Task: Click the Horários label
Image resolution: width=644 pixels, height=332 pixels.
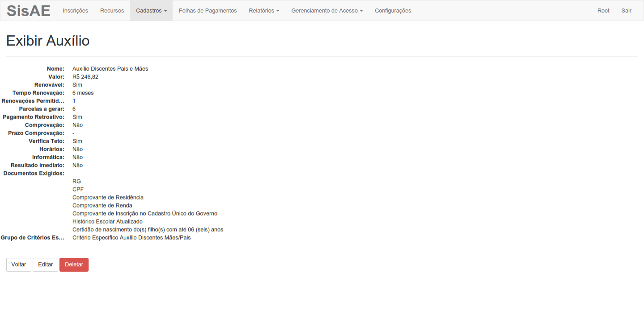Action: pyautogui.click(x=52, y=149)
